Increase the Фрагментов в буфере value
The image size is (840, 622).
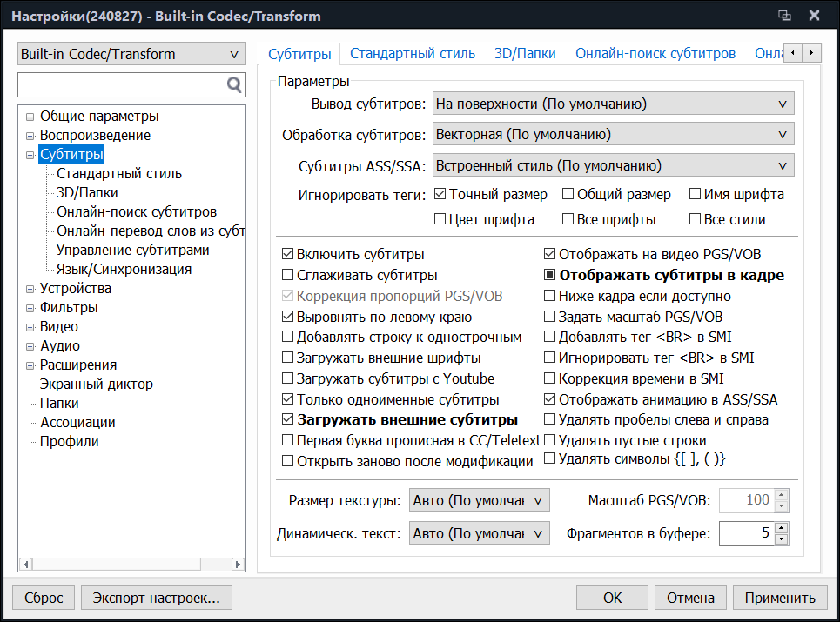tap(781, 527)
